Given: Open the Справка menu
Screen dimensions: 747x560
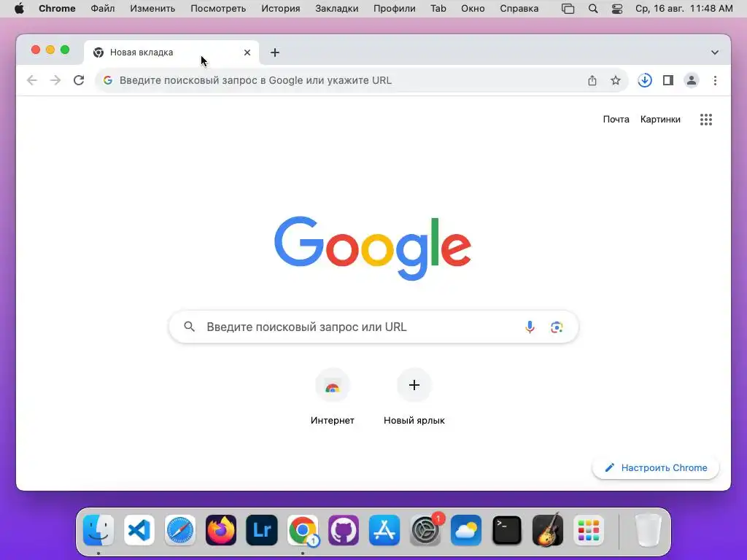Looking at the screenshot, I should click(519, 9).
